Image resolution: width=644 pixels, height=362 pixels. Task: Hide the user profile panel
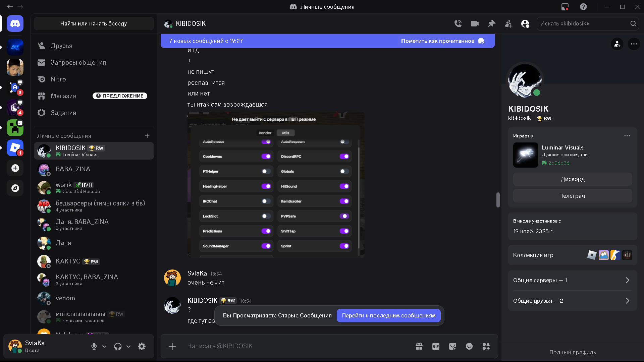point(525,23)
